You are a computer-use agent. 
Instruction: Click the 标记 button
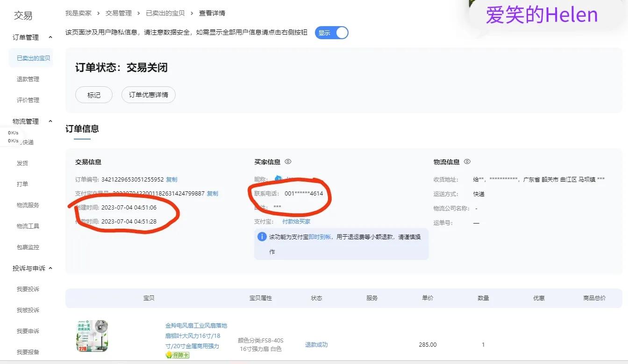click(93, 95)
